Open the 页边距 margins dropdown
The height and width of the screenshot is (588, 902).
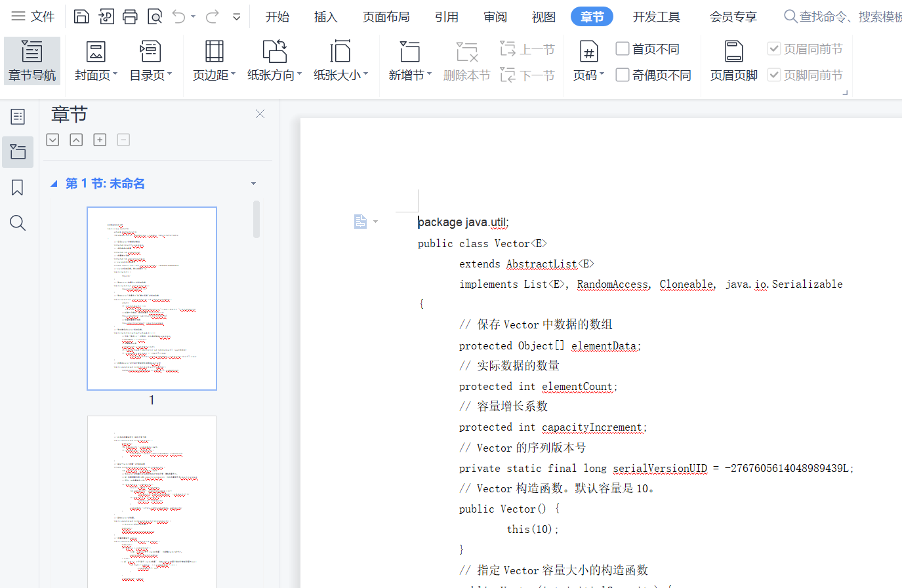pyautogui.click(x=214, y=61)
